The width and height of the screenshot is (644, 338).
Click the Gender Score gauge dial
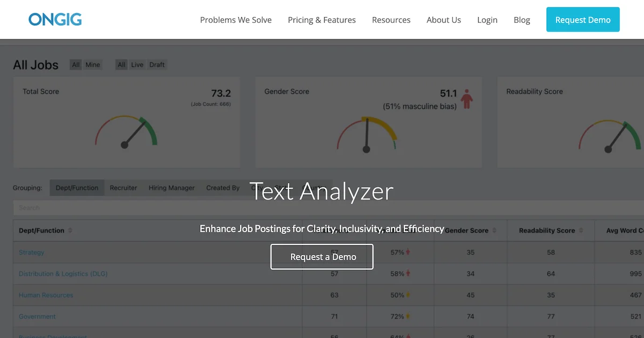pos(367,134)
